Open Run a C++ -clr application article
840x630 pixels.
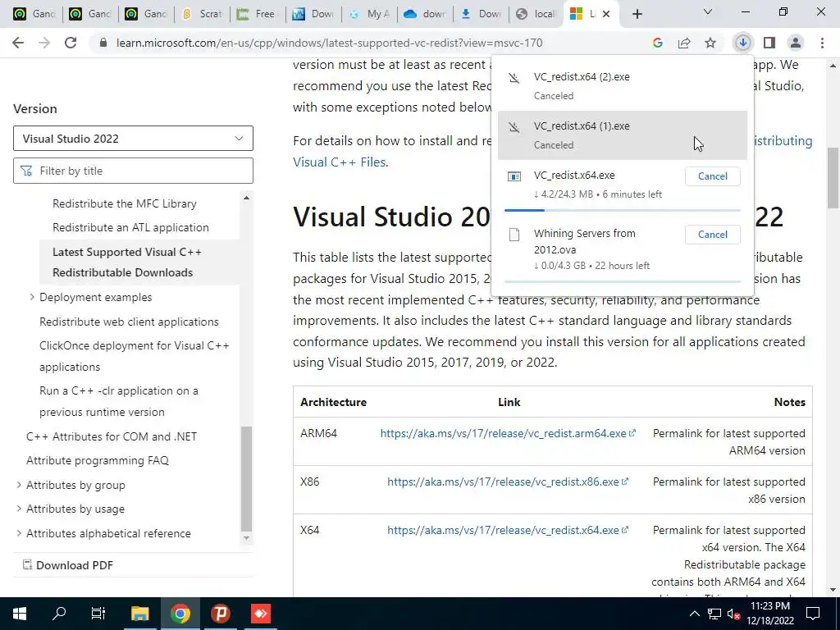[x=118, y=401]
